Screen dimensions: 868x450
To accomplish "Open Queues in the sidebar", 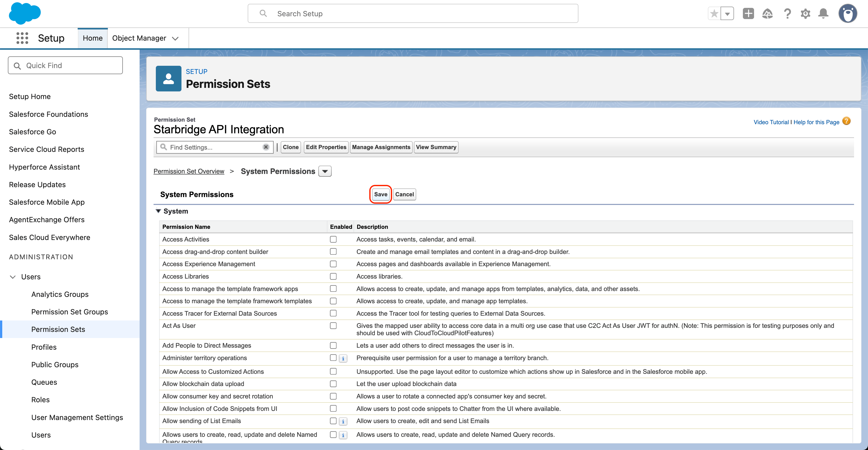I will [44, 382].
